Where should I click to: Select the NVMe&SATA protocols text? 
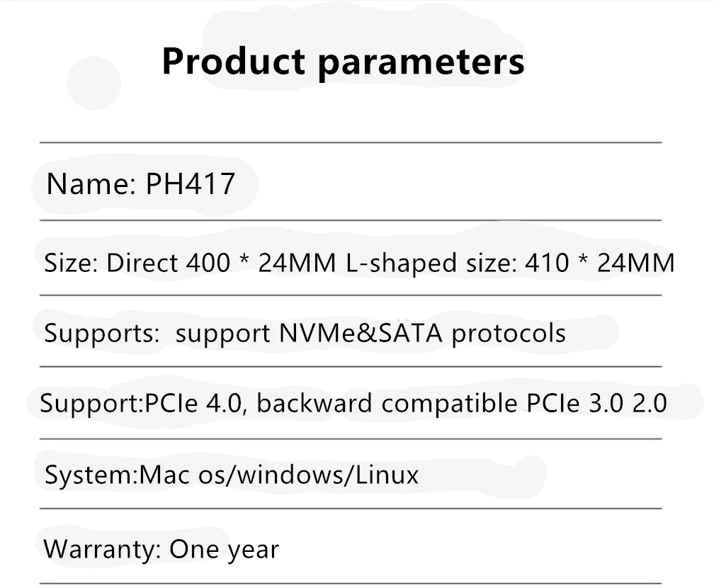pyautogui.click(x=422, y=333)
